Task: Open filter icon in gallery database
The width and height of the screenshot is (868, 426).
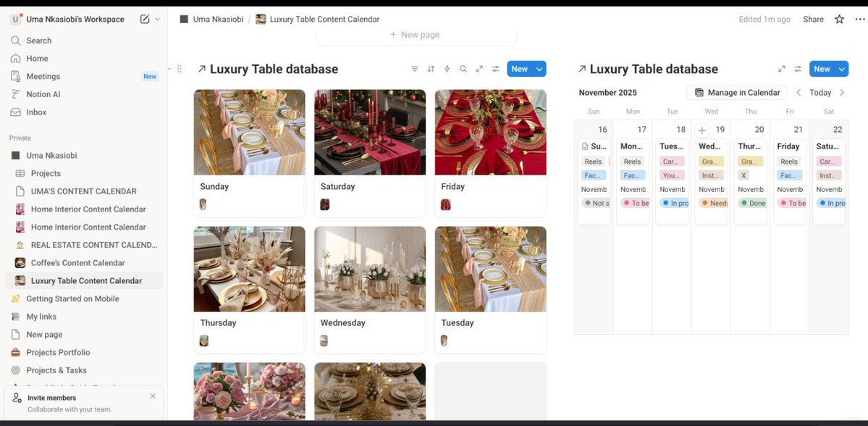Action: [x=415, y=70]
